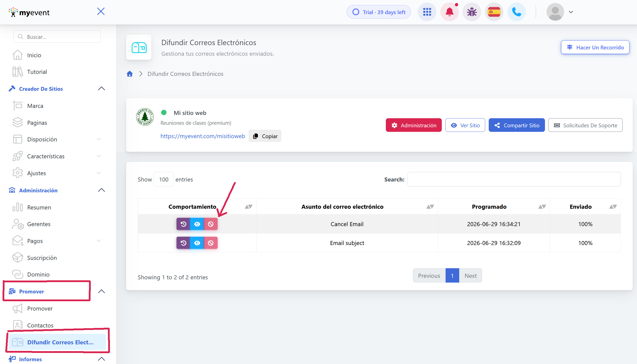
Task: Click the Hacer Un Recorrido button
Action: click(595, 47)
